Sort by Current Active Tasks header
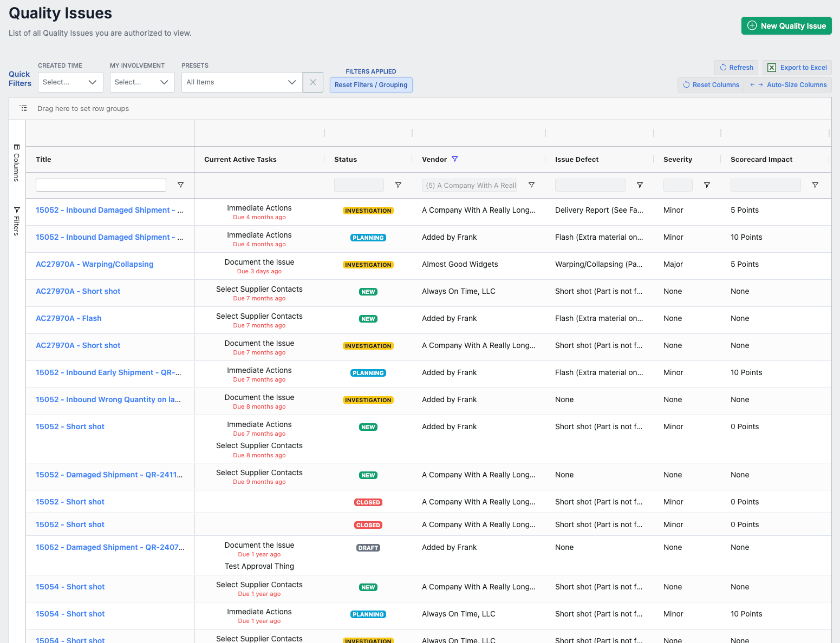Image resolution: width=840 pixels, height=643 pixels. click(x=240, y=159)
